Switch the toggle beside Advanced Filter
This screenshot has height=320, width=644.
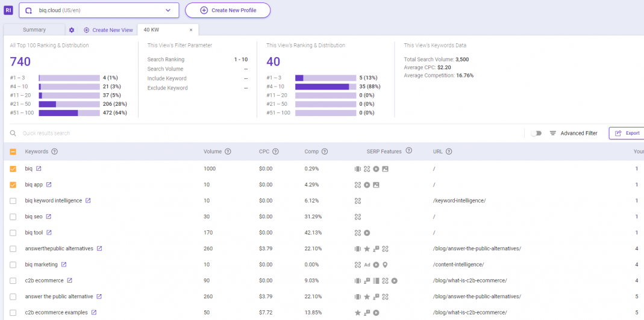[x=536, y=134]
